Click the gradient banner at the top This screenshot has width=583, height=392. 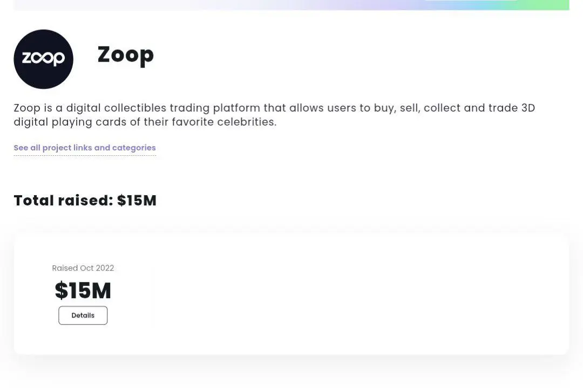point(291,5)
